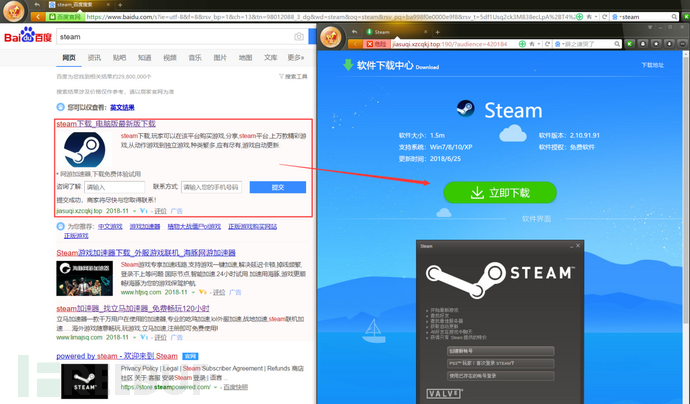Click the 咨询了解 input field
This screenshot has height=404, width=690.
pos(114,187)
